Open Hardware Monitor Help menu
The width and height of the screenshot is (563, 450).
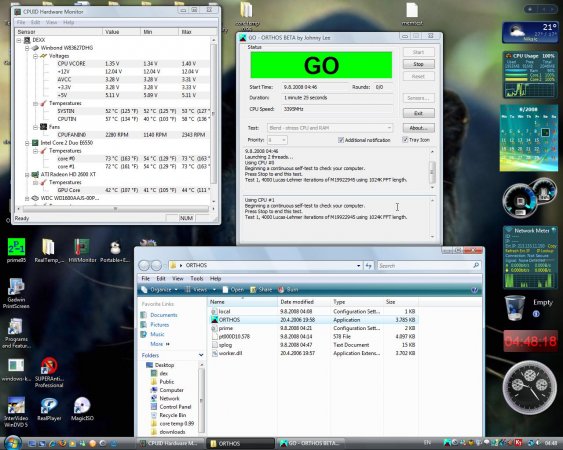68,22
